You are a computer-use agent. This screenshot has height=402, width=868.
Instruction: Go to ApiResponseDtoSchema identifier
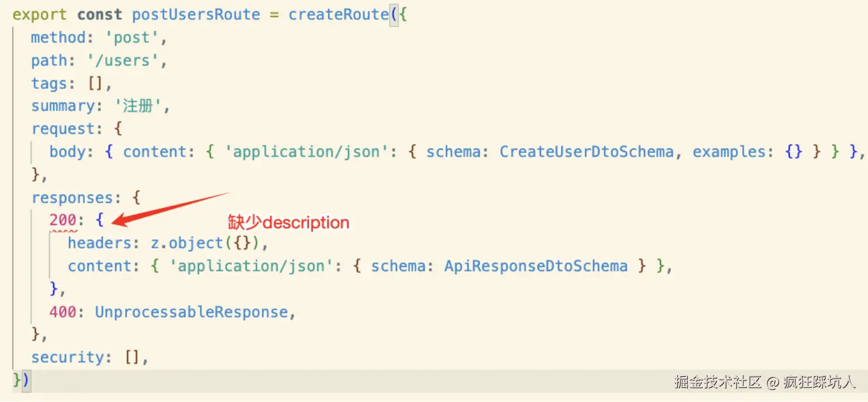(x=536, y=266)
